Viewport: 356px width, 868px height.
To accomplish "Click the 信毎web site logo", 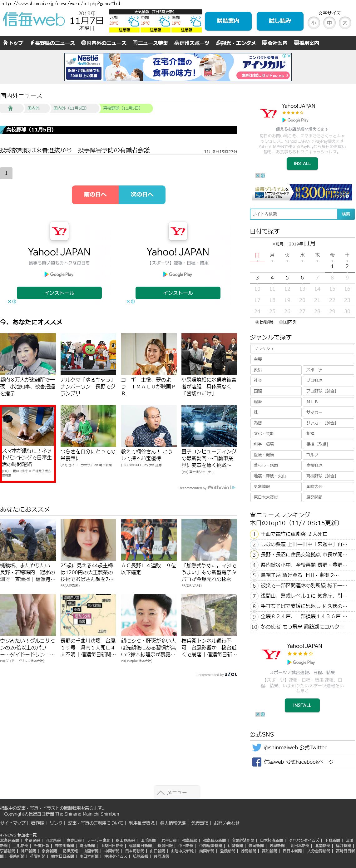I will [x=34, y=20].
